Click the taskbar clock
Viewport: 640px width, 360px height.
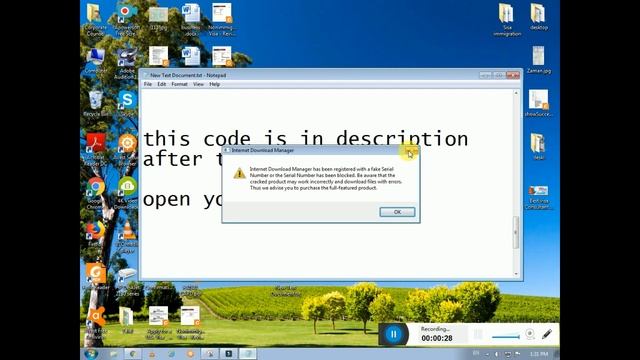[x=538, y=354]
